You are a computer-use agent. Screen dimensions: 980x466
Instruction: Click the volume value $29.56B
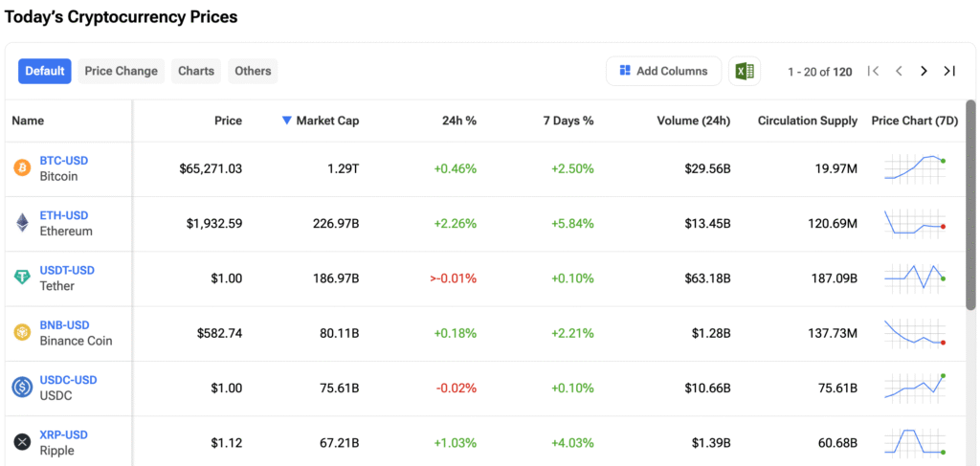(x=707, y=168)
